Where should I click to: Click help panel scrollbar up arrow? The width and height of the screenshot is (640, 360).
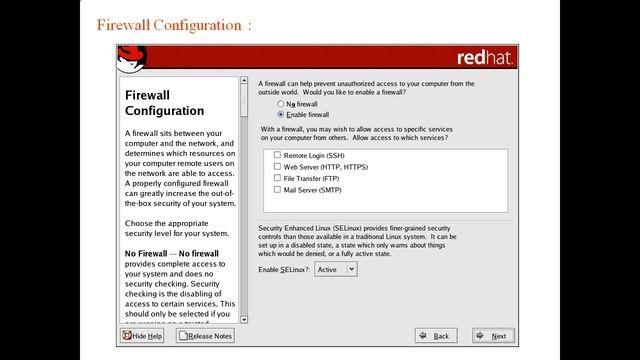[x=244, y=80]
